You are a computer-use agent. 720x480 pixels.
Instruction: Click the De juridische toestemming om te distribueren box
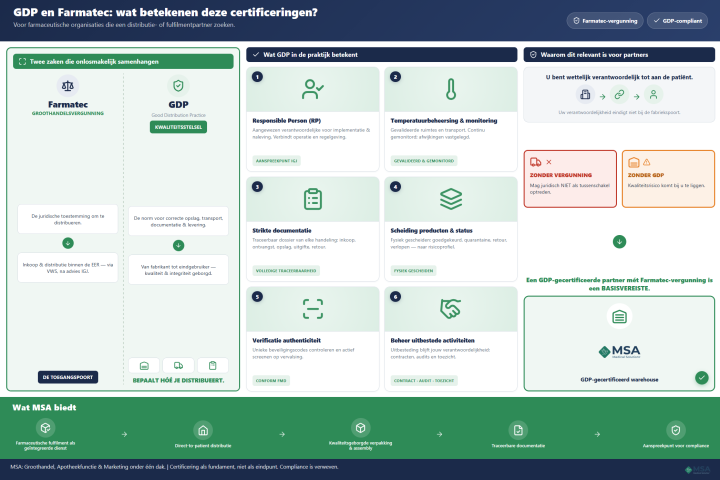point(68,219)
